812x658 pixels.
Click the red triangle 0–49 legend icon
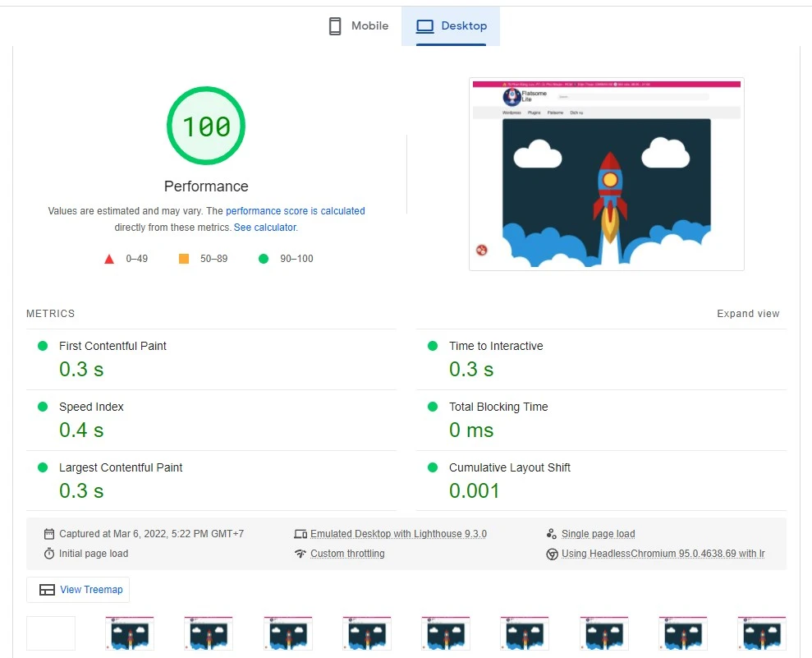(109, 259)
